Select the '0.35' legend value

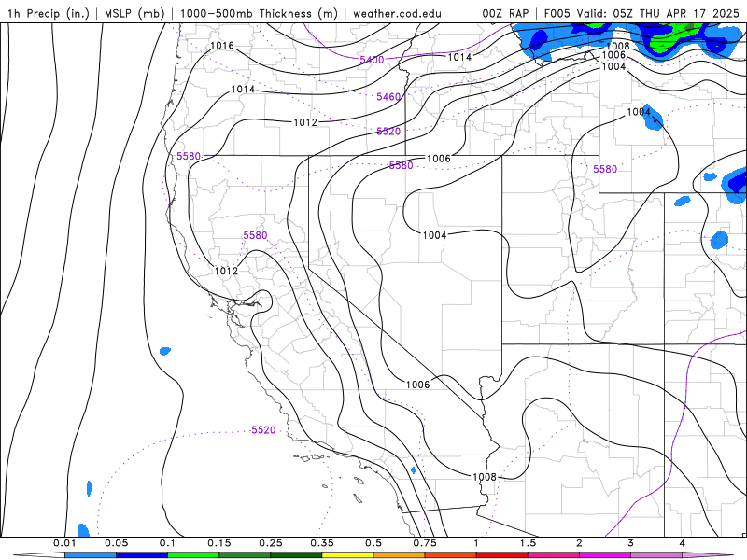click(322, 543)
